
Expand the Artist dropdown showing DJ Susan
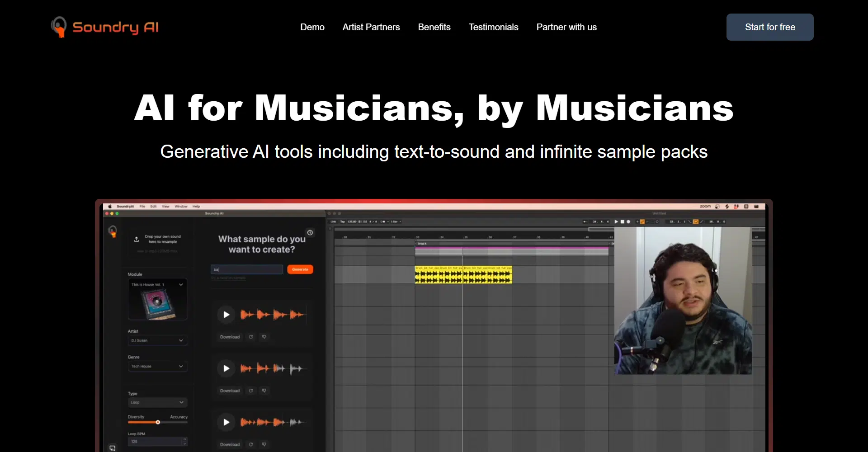[157, 340]
